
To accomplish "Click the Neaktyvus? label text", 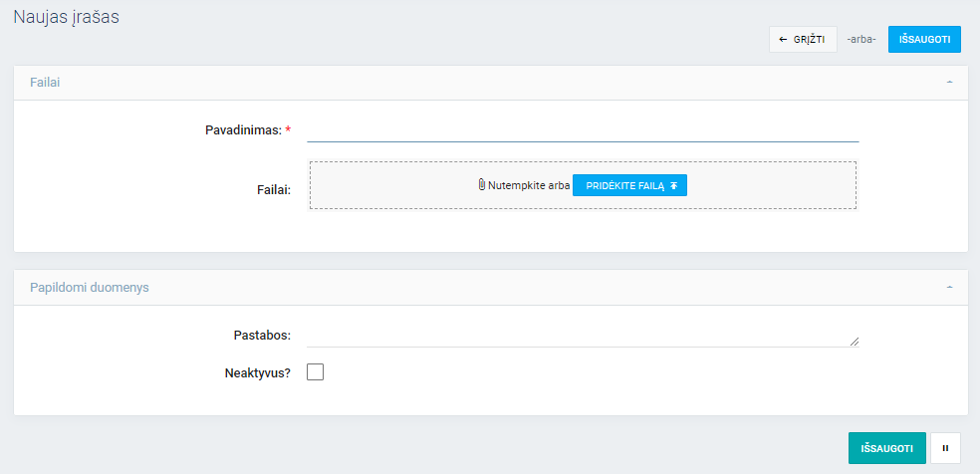I will tap(258, 373).
